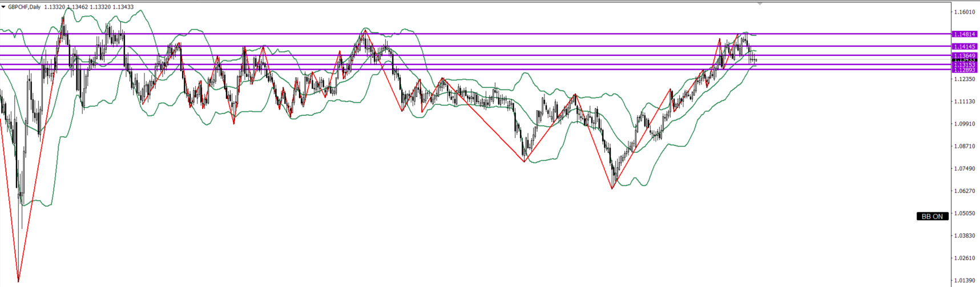The image size is (980, 287).
Task: Click the 1.09910 price scale value
Action: 965,124
